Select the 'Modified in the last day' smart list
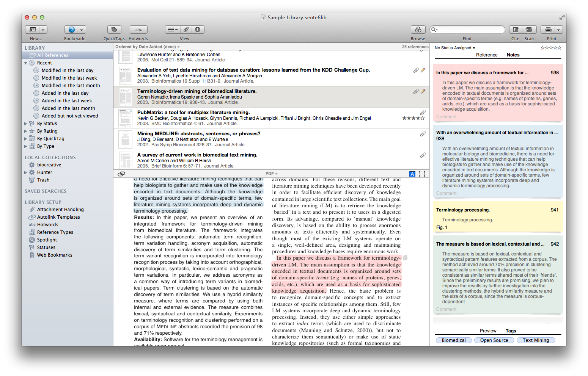The image size is (588, 376). coord(68,70)
